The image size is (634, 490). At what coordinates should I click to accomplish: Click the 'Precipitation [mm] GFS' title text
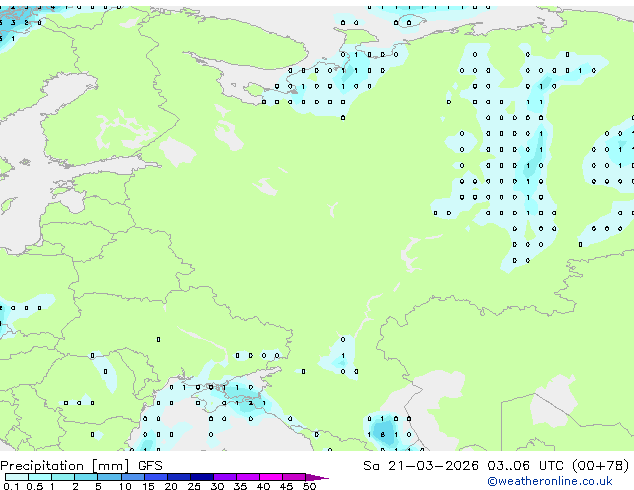click(81, 466)
